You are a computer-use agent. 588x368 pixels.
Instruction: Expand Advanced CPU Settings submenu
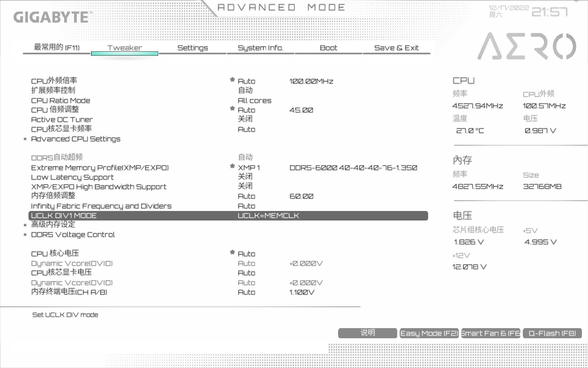[76, 139]
